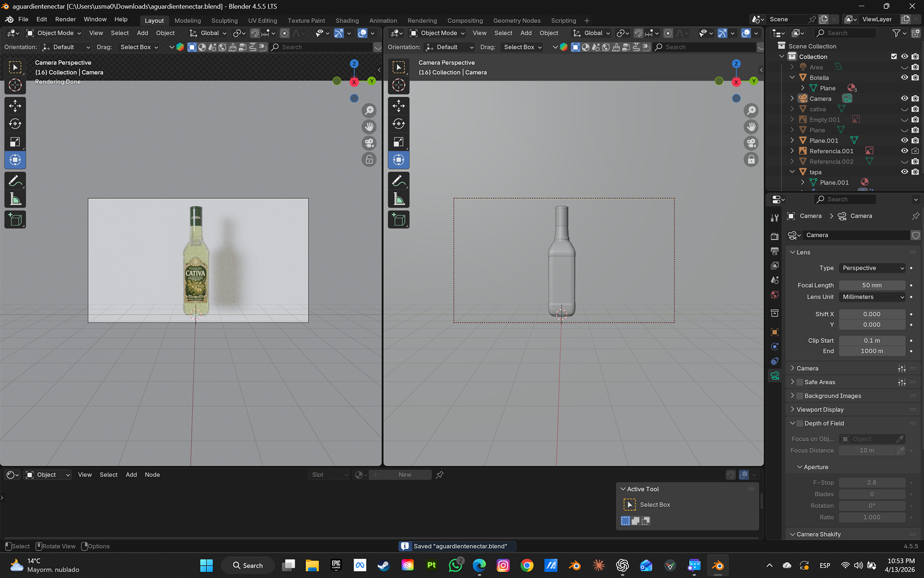Collapse the tapa object in outliner

coord(792,172)
